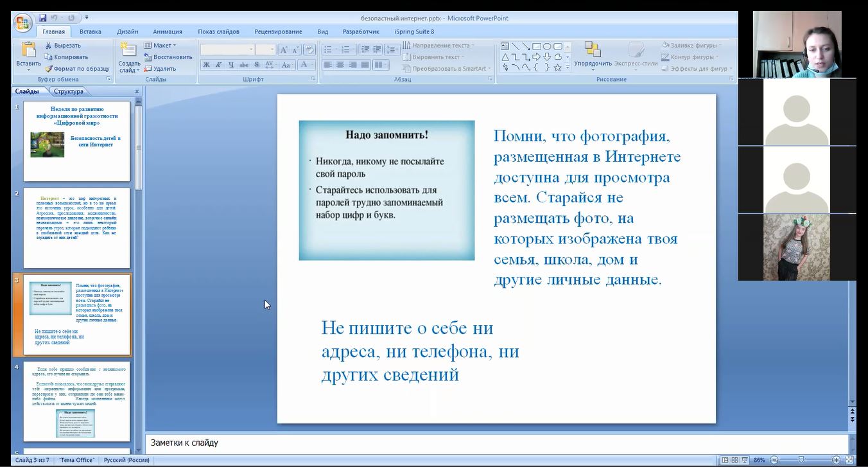Select slide 2 thumbnail in the panel

pyautogui.click(x=76, y=227)
